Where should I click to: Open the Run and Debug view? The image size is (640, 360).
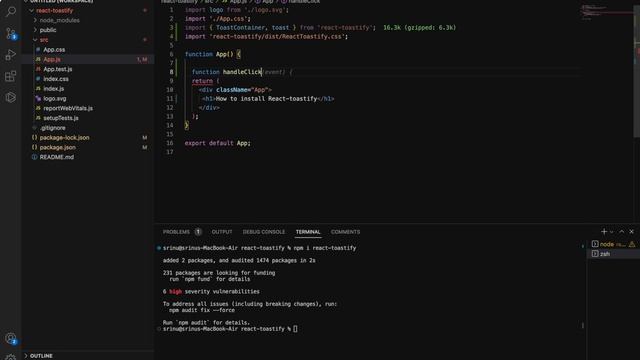[11, 55]
